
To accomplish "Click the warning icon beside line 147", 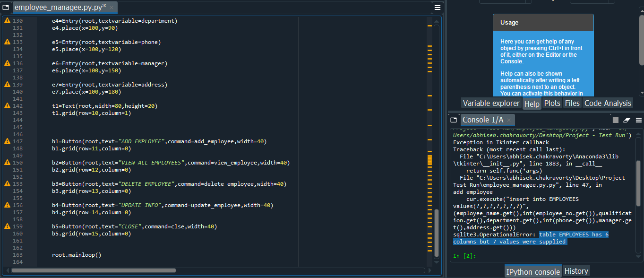I will (7, 141).
